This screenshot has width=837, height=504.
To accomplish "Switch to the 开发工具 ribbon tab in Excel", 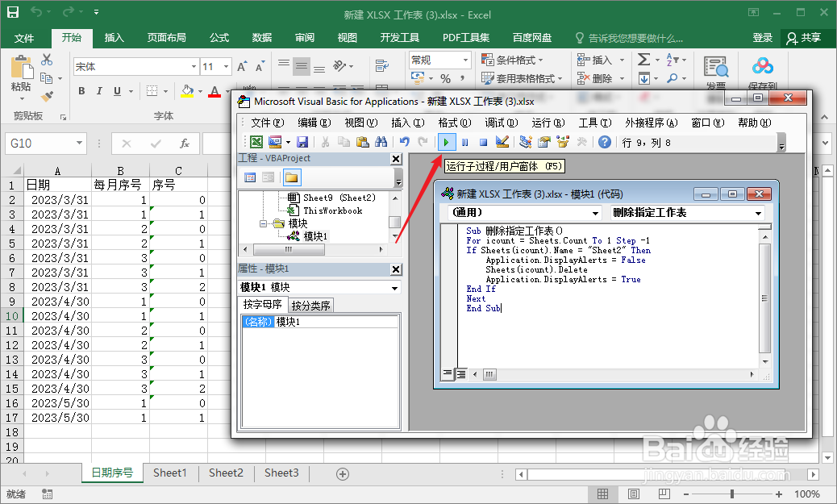I will (x=400, y=38).
